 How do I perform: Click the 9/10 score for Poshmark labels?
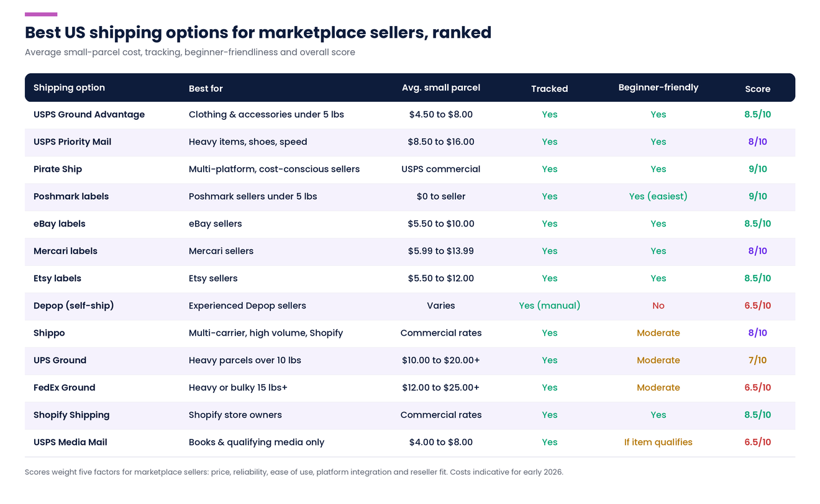pyautogui.click(x=758, y=196)
